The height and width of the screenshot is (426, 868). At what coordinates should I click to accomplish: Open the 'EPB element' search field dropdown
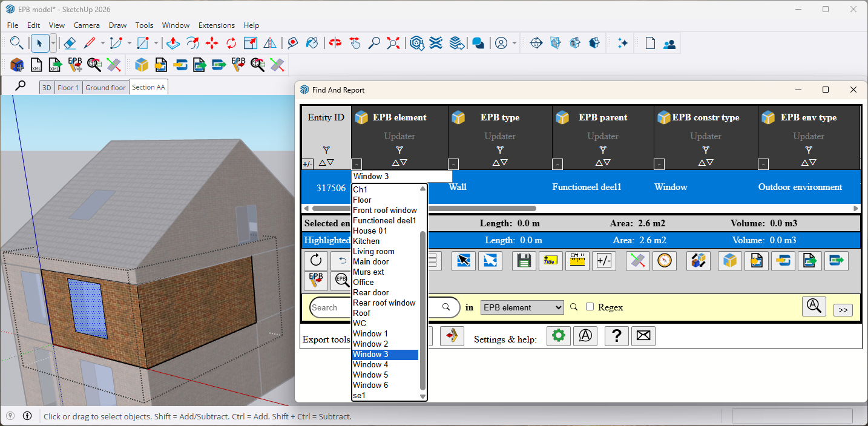[522, 307]
